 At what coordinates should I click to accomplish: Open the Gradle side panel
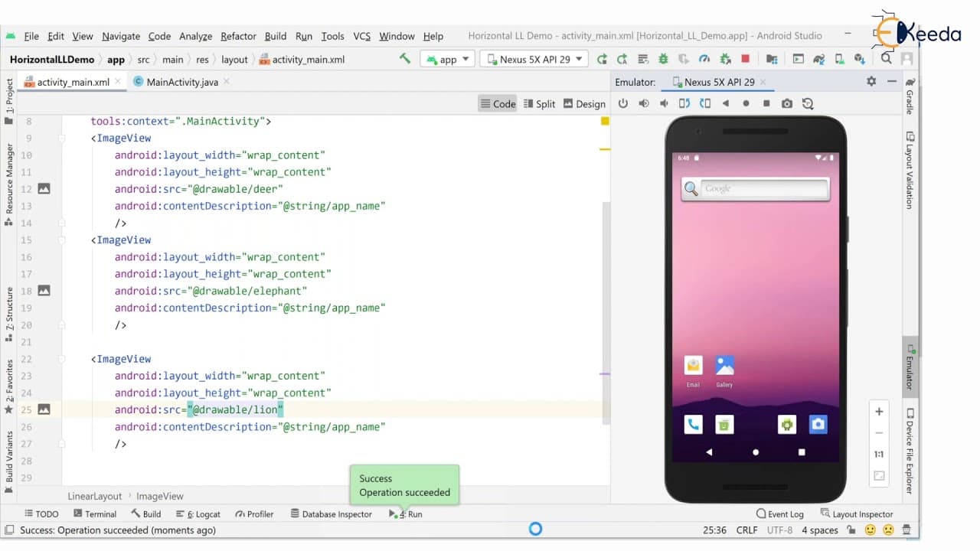pyautogui.click(x=910, y=96)
